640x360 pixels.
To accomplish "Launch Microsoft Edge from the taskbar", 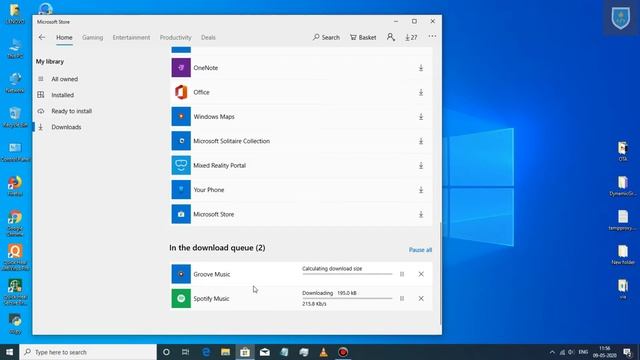I will click(206, 352).
